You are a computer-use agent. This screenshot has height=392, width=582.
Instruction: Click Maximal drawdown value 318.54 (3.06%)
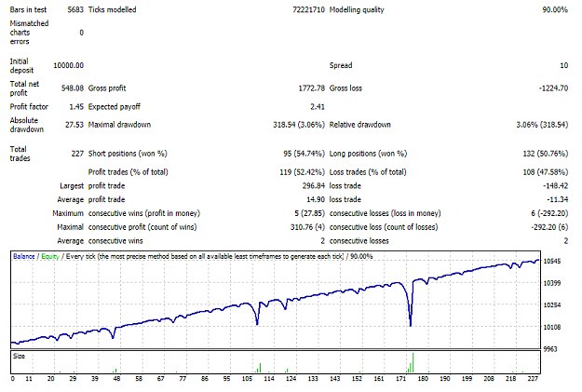point(299,125)
